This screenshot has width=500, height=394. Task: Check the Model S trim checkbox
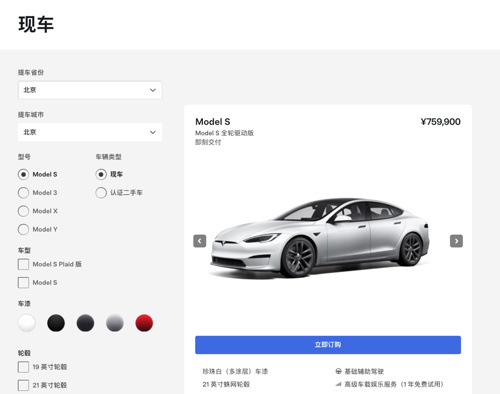coord(23,283)
